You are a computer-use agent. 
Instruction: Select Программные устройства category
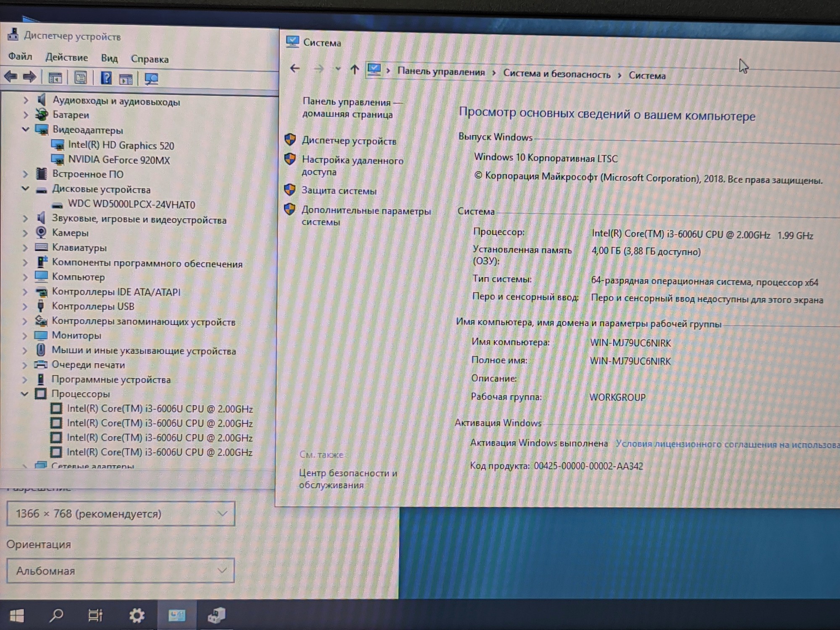coord(111,380)
